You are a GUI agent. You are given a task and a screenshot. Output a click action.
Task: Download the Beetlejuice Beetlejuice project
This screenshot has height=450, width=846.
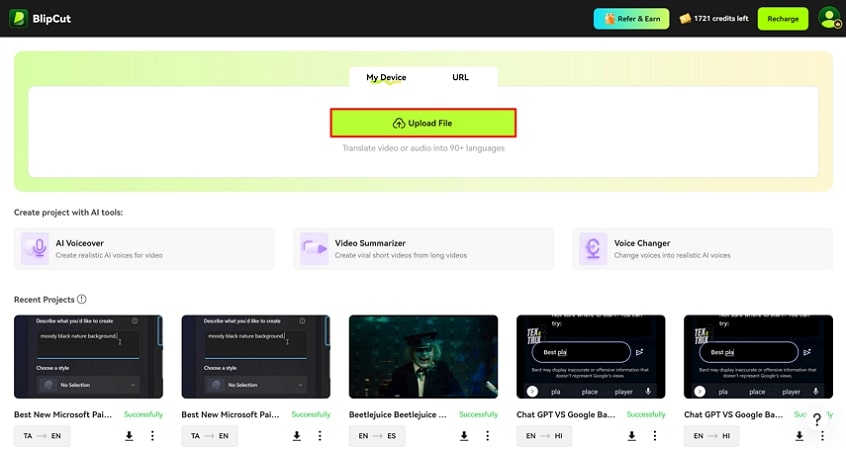464,436
